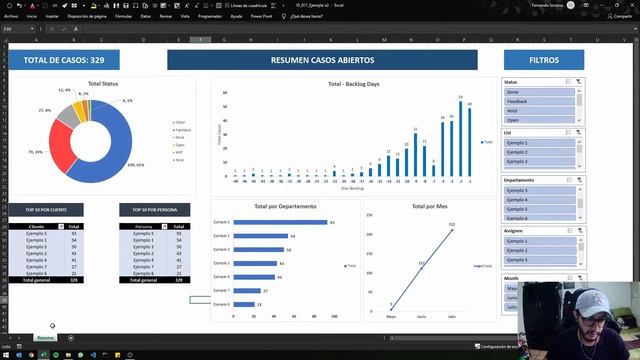This screenshot has width=640, height=360.
Task: Click Assignee slicer scroll-down arrow
Action: [581, 264]
